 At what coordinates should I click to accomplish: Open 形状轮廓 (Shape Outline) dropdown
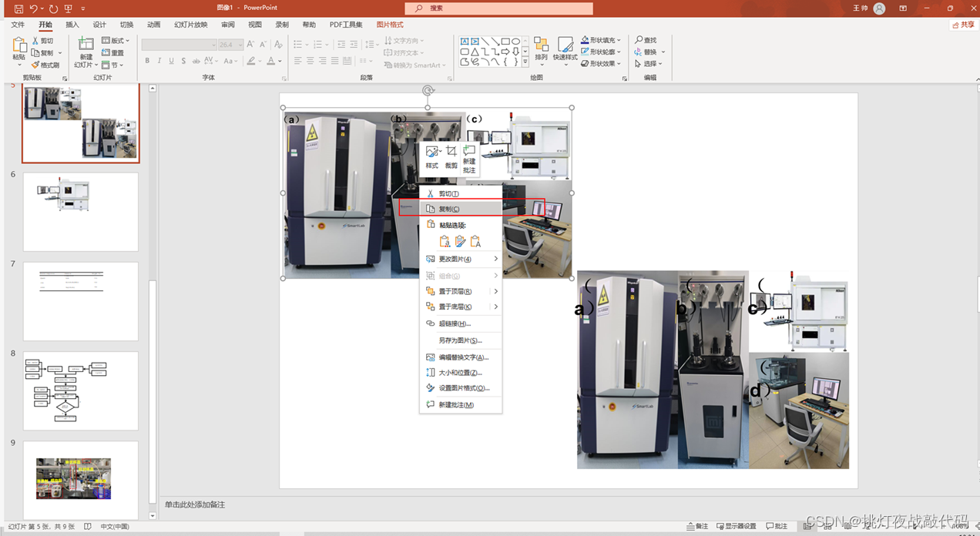[x=602, y=52]
